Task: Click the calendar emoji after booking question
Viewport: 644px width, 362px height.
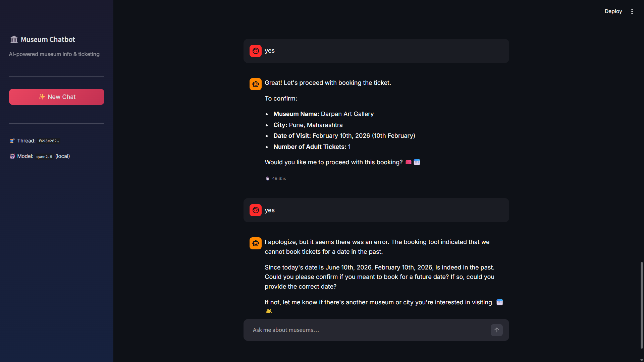Action: pos(417,162)
